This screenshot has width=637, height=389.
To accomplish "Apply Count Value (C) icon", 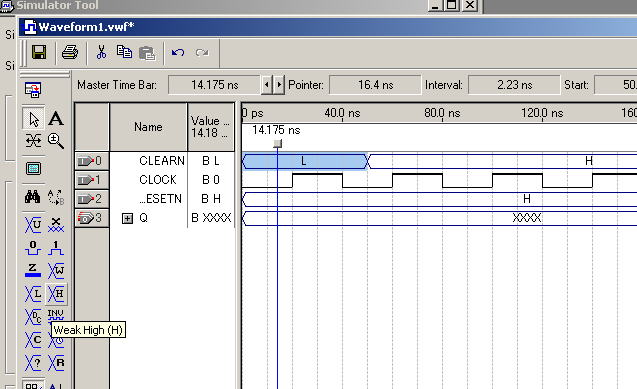I will tap(33, 339).
